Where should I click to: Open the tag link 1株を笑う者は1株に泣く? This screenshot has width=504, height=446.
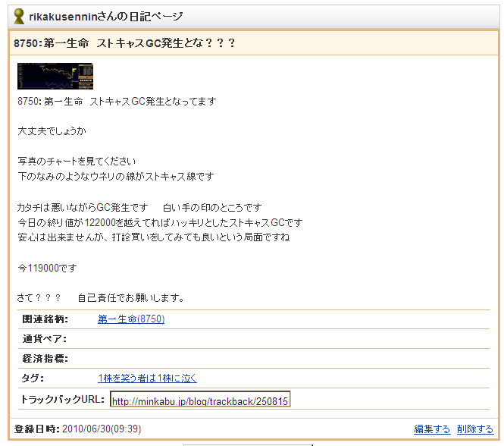tap(147, 378)
